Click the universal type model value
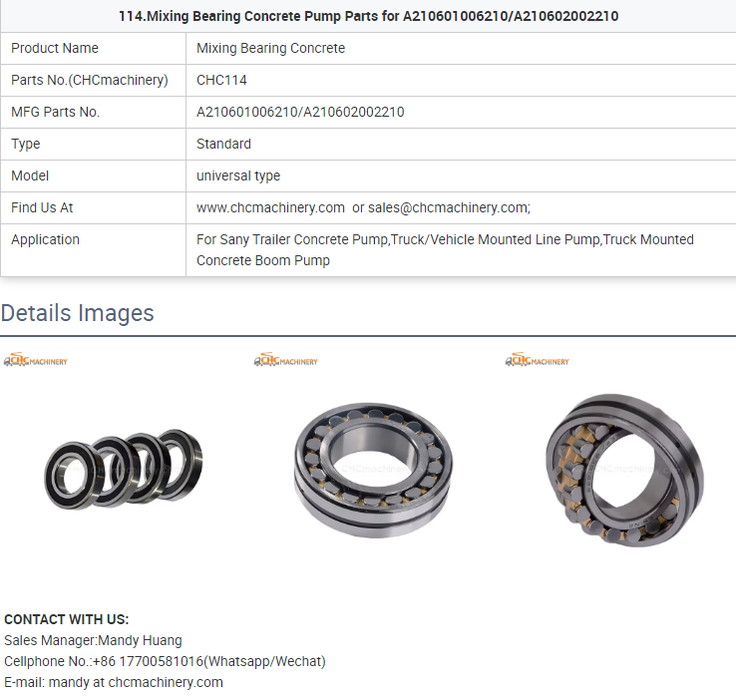 coord(238,175)
